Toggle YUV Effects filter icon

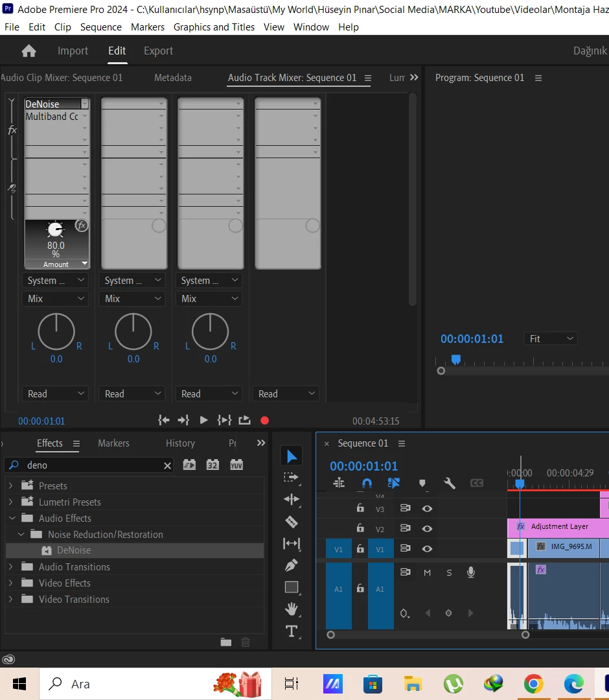(236, 465)
